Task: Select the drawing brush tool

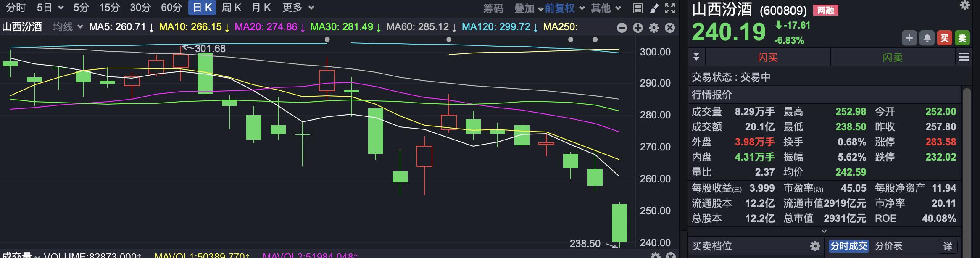Action: 654,8
